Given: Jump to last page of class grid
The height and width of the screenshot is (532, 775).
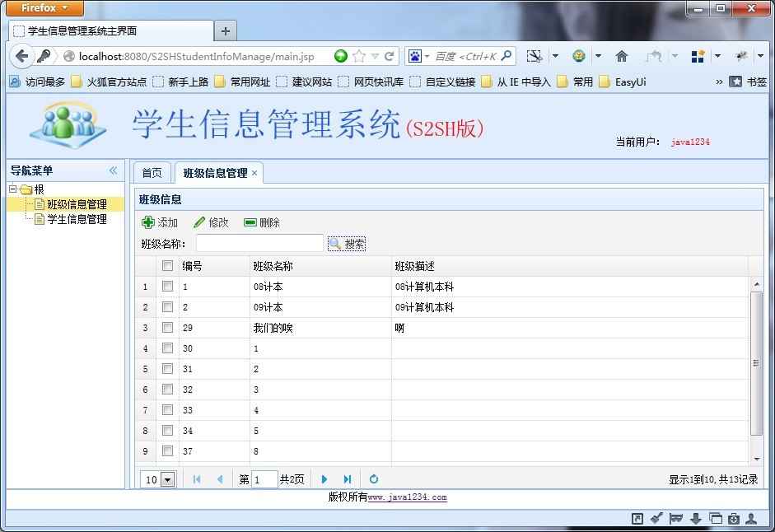Looking at the screenshot, I should (348, 479).
